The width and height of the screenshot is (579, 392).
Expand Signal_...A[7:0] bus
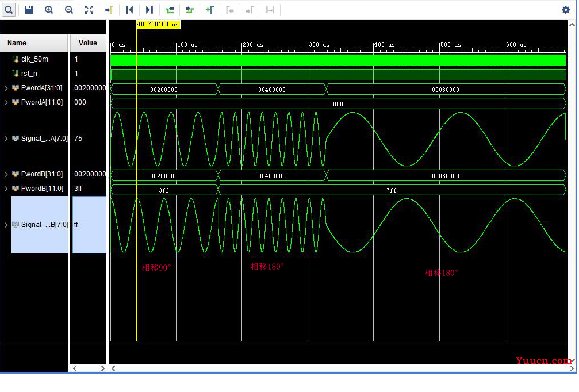6,139
